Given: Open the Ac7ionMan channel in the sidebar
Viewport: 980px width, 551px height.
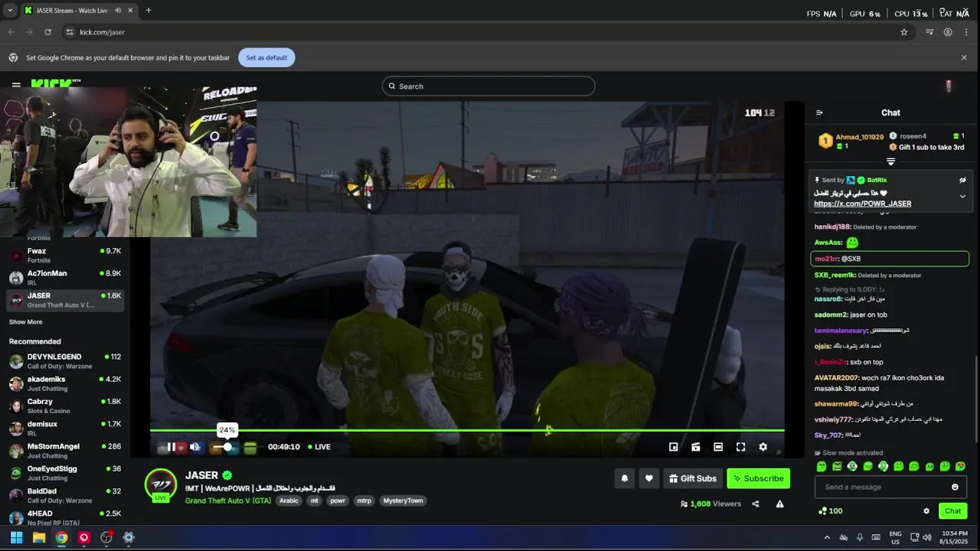Looking at the screenshot, I should [x=64, y=278].
